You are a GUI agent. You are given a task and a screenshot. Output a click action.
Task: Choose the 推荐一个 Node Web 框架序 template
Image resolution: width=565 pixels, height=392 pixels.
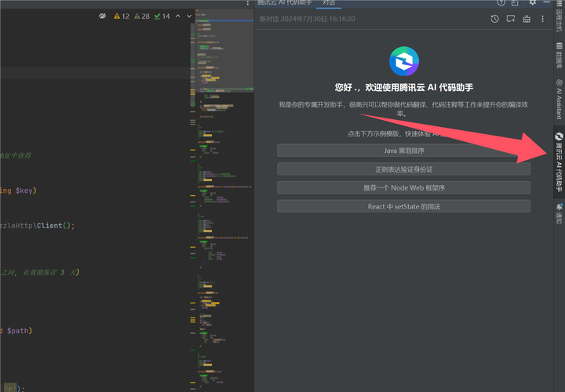403,188
